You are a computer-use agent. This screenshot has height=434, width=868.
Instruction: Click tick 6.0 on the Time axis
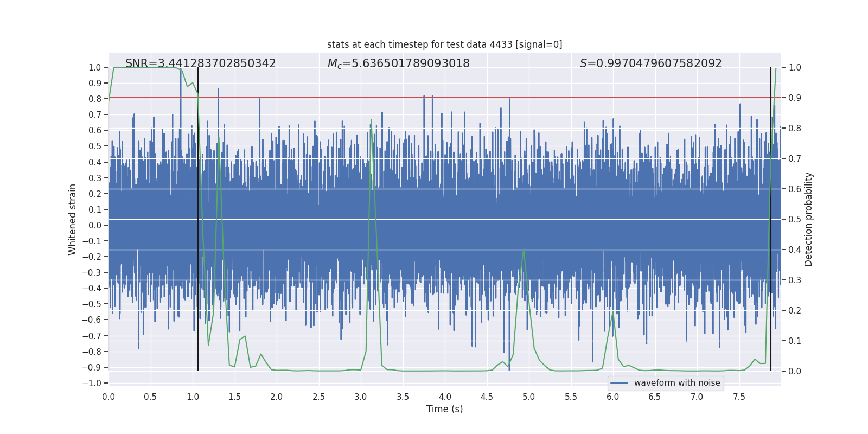tap(612, 397)
